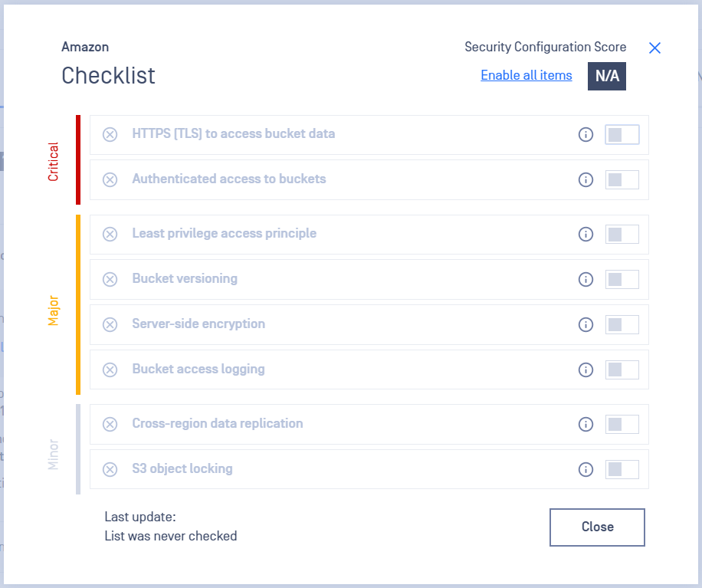Open info for Cross-region data replication
Viewport: 702px width, 588px height.
[x=586, y=424]
